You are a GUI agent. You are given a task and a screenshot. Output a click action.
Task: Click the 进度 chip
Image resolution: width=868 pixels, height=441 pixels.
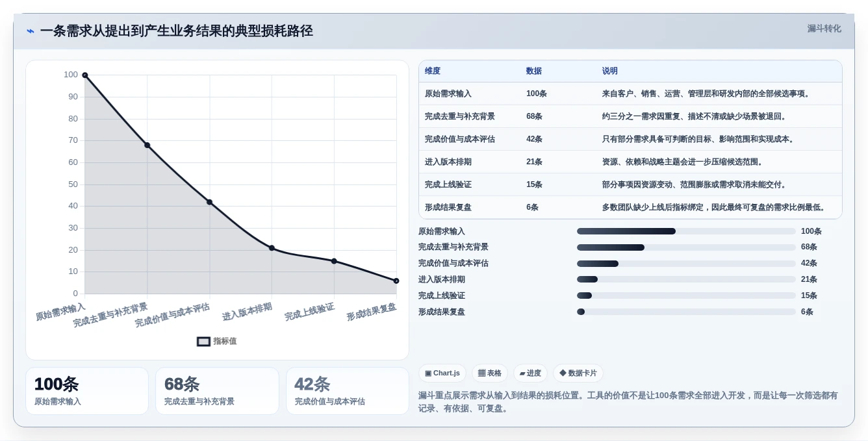click(x=530, y=373)
